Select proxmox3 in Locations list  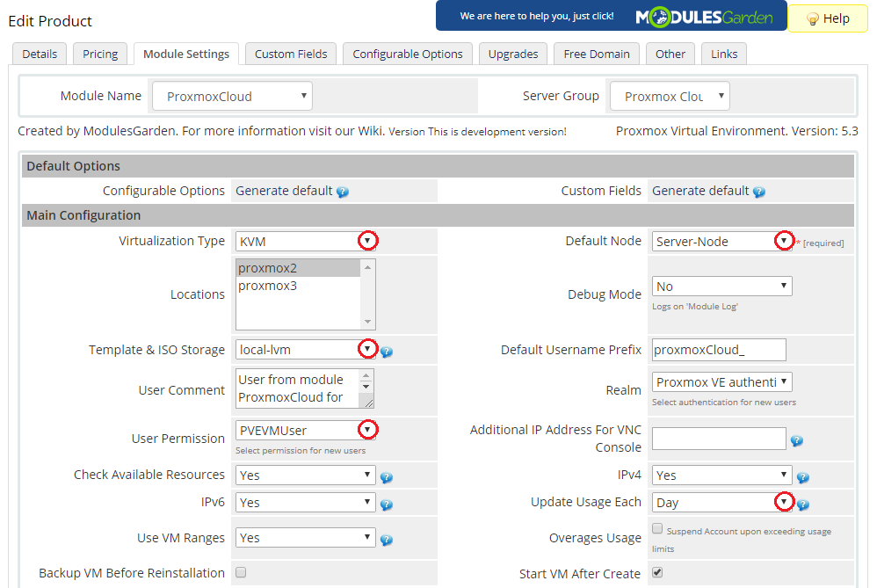coord(298,286)
